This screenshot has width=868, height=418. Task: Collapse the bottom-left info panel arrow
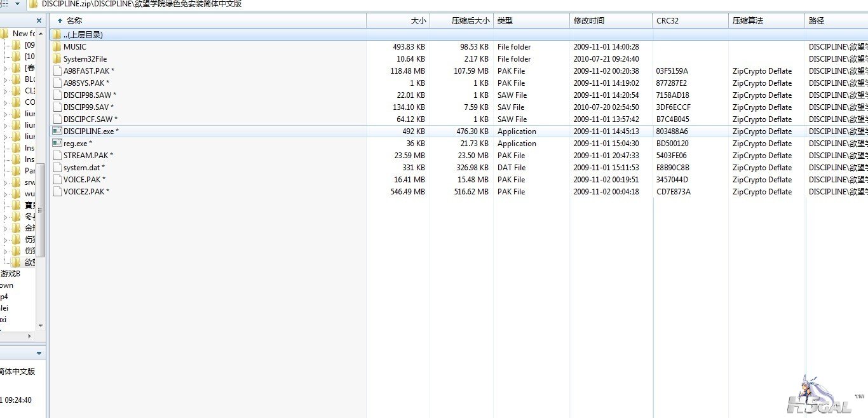click(39, 353)
